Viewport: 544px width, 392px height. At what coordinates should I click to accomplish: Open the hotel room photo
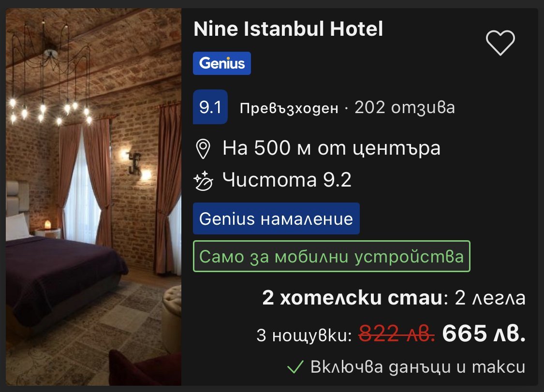tap(94, 197)
